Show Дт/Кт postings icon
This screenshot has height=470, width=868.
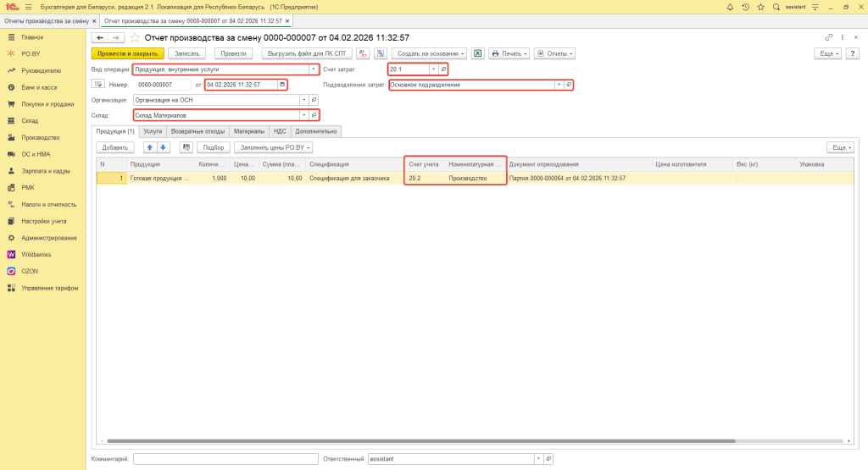pyautogui.click(x=363, y=53)
